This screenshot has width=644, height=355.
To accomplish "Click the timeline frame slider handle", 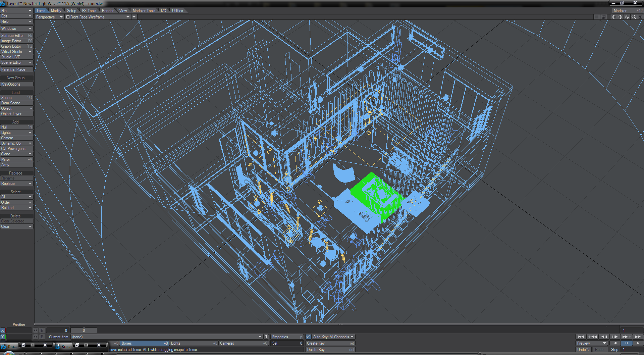I will (84, 331).
